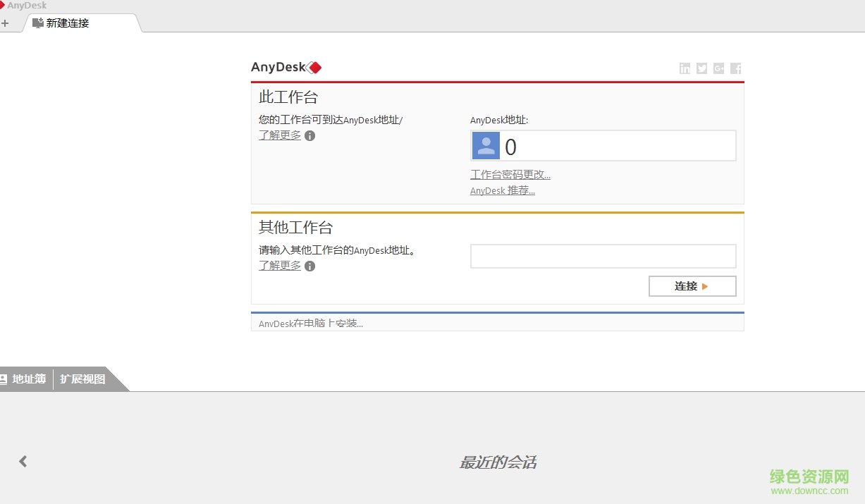Click the AnyDesk 推荐 link
865x504 pixels.
pyautogui.click(x=502, y=190)
